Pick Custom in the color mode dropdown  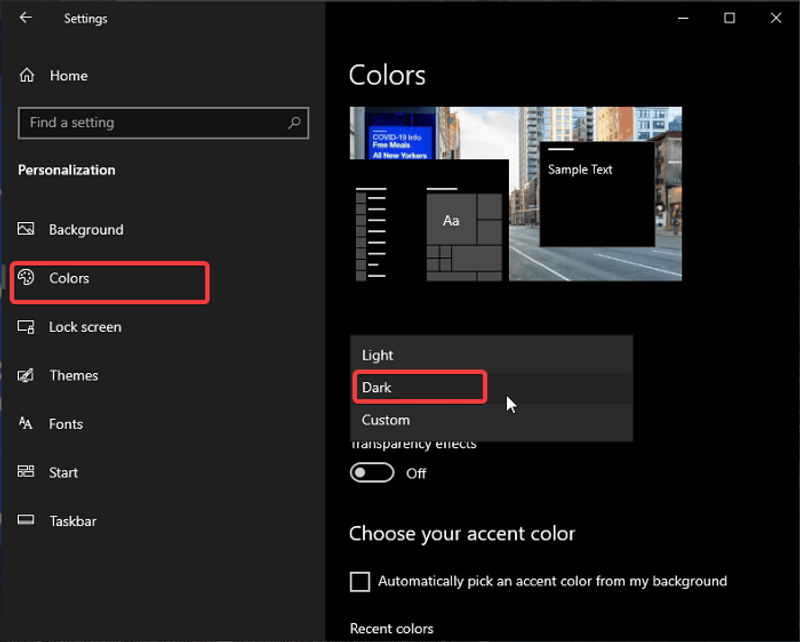tap(491, 420)
